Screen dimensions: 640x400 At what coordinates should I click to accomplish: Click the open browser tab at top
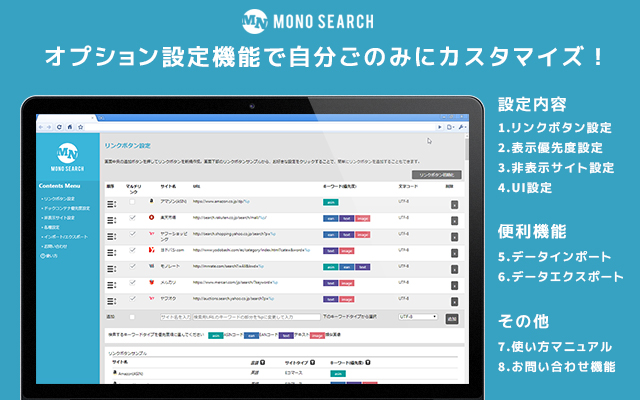[x=66, y=118]
